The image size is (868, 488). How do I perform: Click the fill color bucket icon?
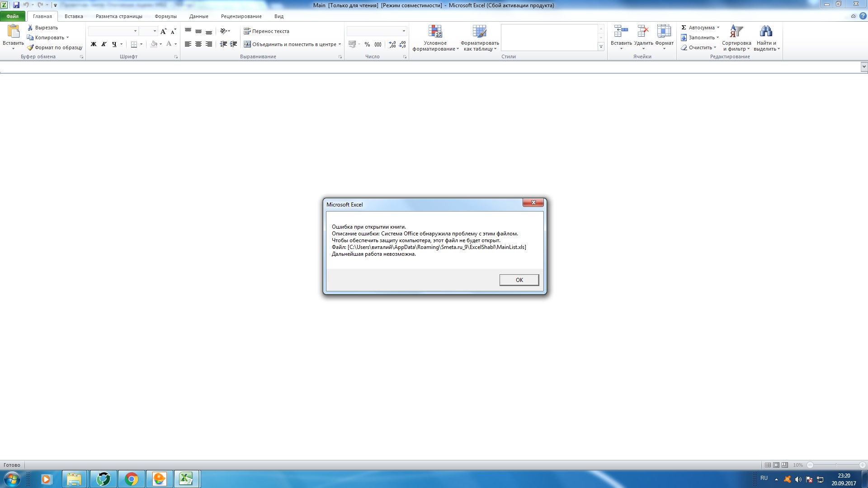tap(154, 44)
